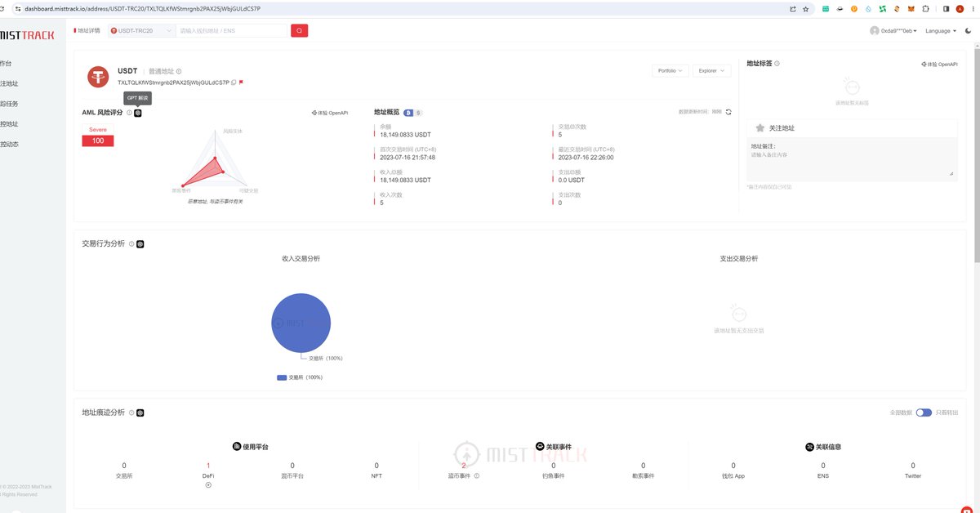
Task: Click the 关联信息 section icon
Action: (809, 447)
